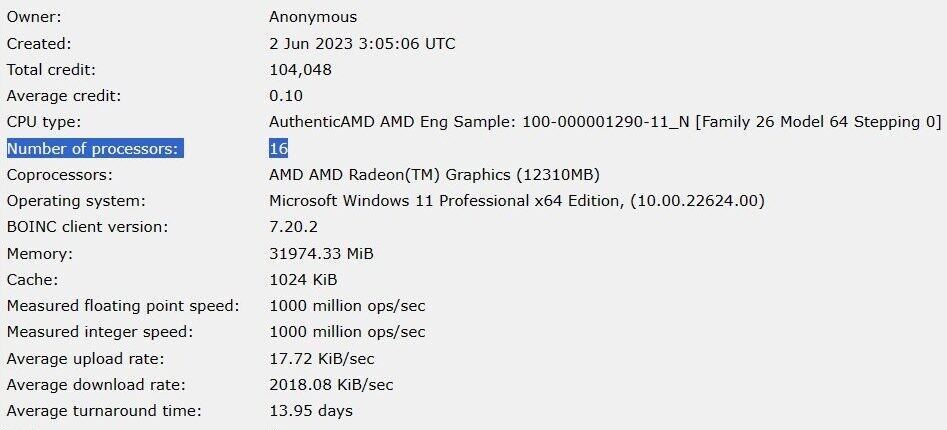
Task: Click the highlighted "Number of processors:" label
Action: tap(94, 148)
